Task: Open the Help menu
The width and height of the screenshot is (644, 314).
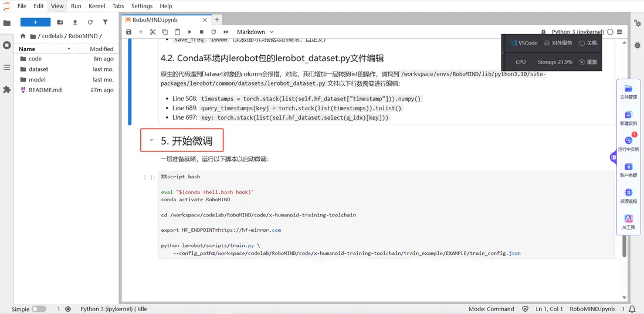Action: (x=166, y=6)
